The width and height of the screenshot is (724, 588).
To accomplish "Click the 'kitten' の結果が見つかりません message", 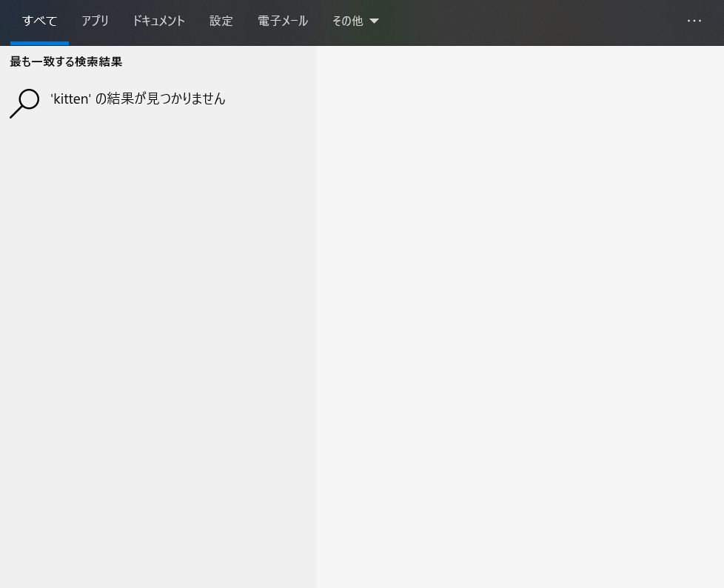I will coord(138,98).
